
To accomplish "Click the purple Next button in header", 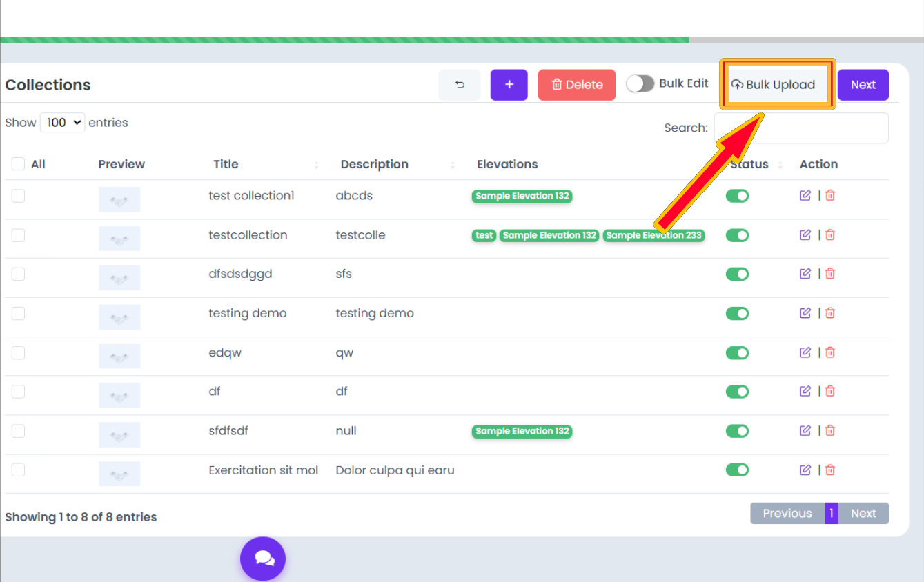I will (863, 85).
